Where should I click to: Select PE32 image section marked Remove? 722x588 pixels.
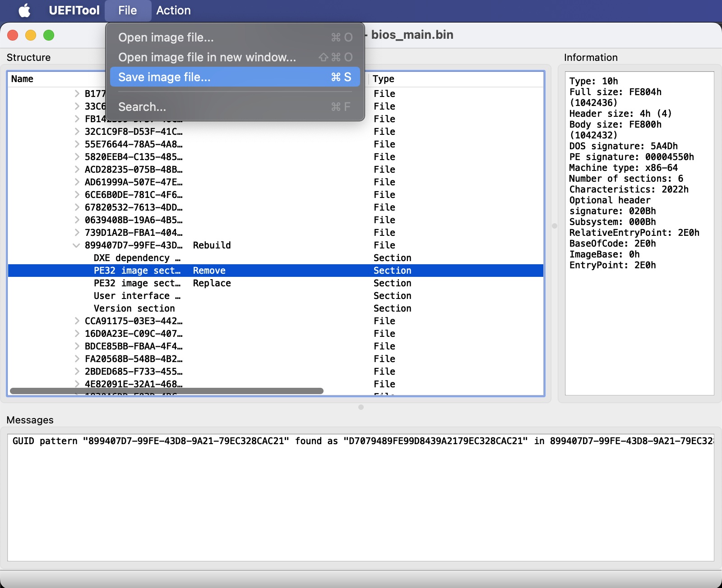tap(275, 271)
